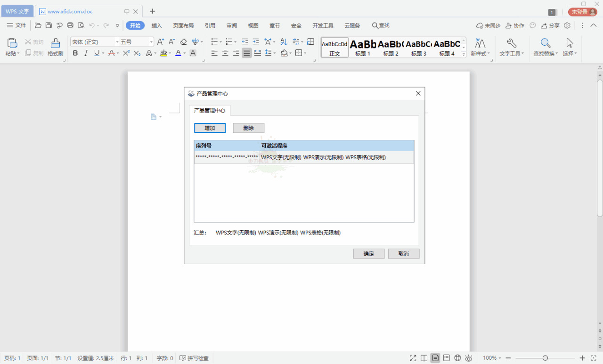This screenshot has width=603, height=364.
Task: Toggle justify alignment button
Action: (x=247, y=53)
